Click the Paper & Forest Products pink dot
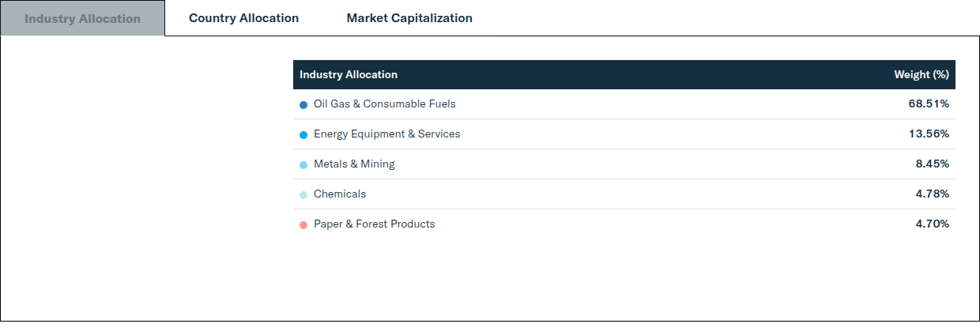This screenshot has height=335, width=980. coord(303,225)
